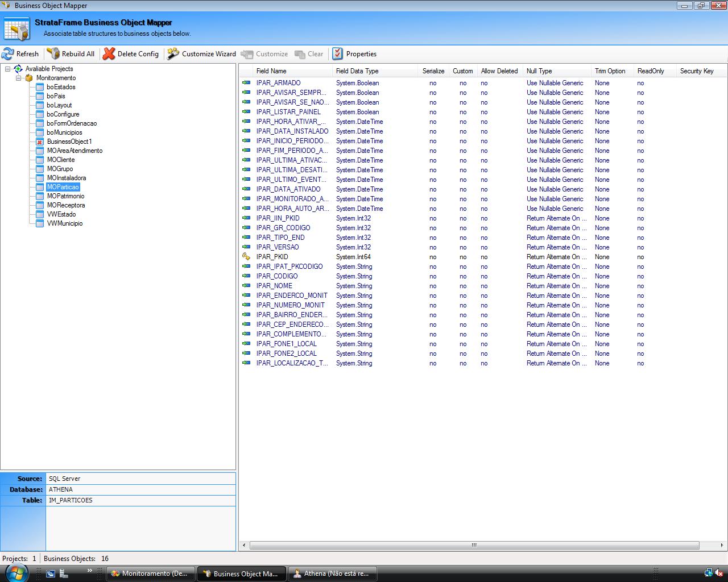Select the VWMunicipio tree item
This screenshot has width=728, height=582.
click(x=65, y=223)
